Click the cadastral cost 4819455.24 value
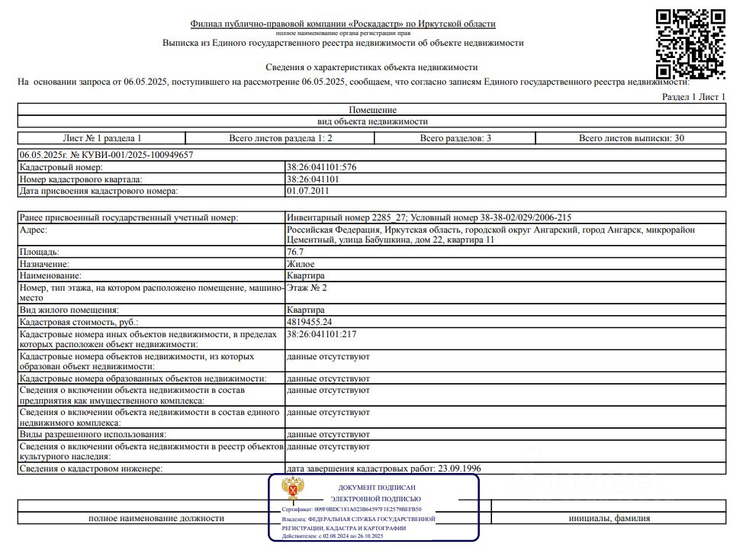 pos(309,322)
